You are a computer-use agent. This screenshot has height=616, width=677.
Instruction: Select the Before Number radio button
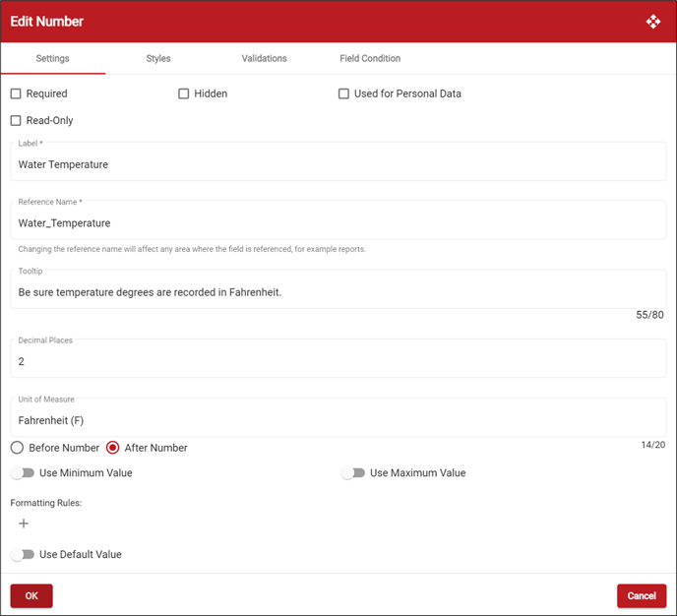click(18, 448)
